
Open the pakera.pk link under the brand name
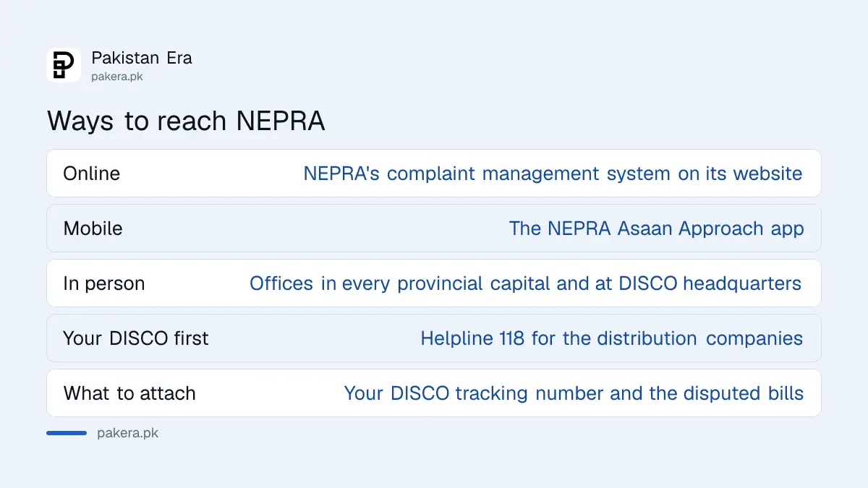click(x=117, y=76)
